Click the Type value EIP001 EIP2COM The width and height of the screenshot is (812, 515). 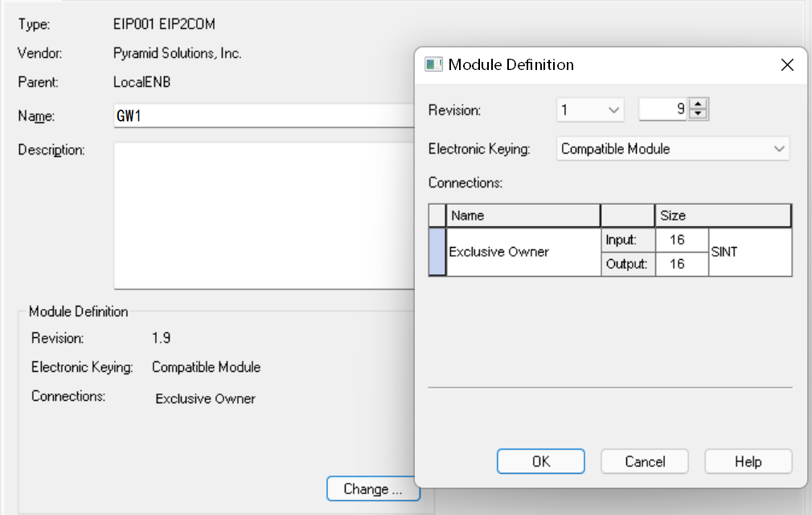click(x=164, y=24)
